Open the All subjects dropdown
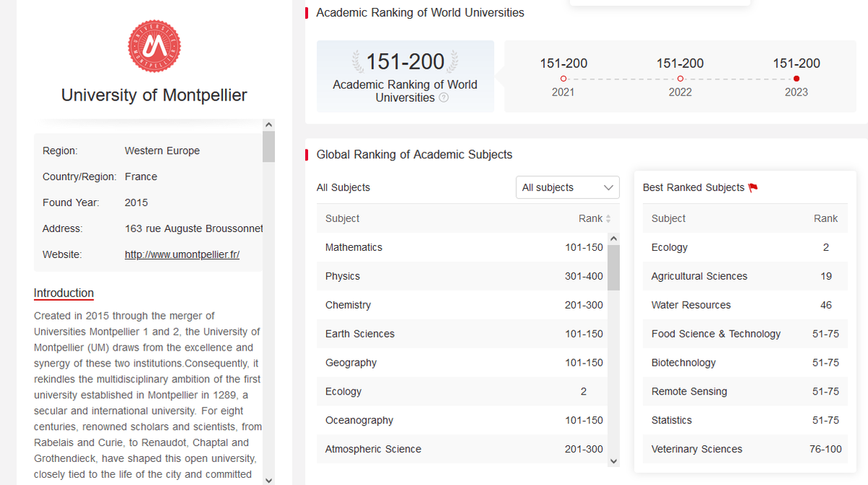Image resolution: width=868 pixels, height=485 pixels. click(x=568, y=187)
